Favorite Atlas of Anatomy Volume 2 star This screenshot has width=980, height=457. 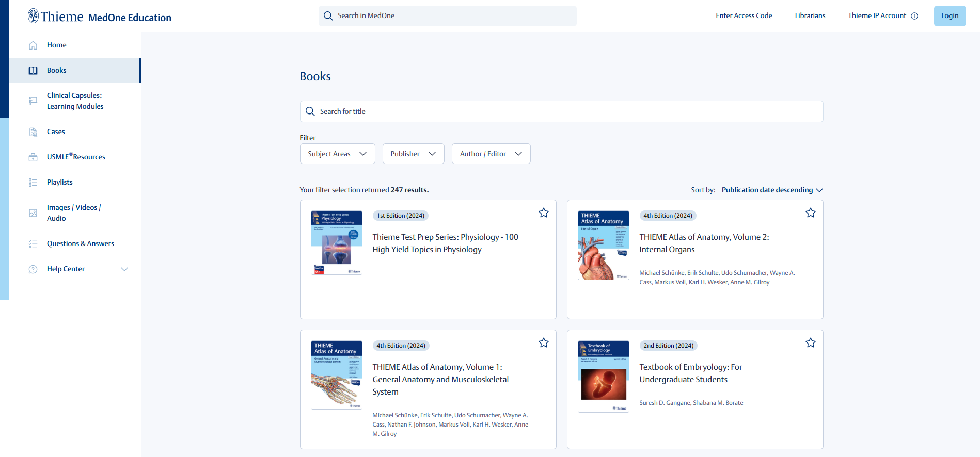point(811,213)
